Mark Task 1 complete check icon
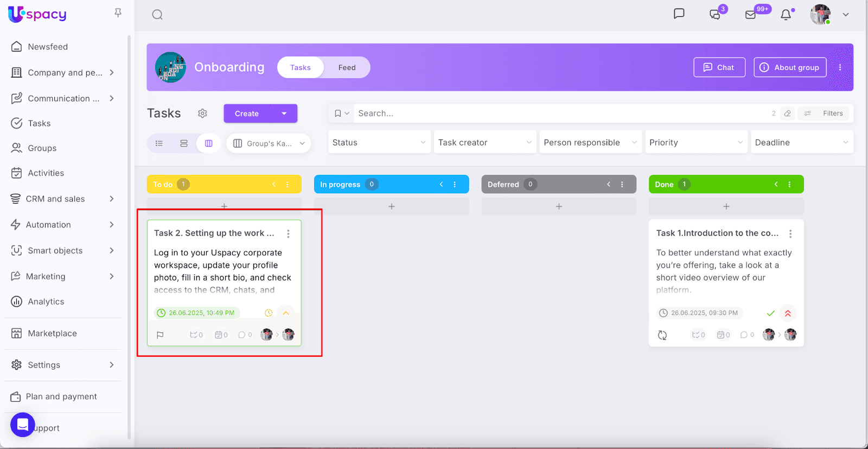Screen dimensions: 868x449 tap(770, 313)
